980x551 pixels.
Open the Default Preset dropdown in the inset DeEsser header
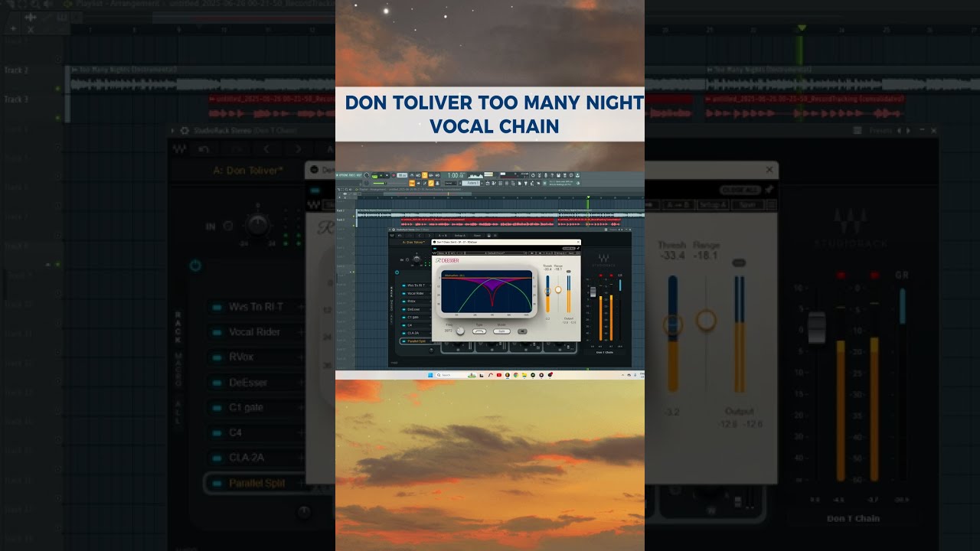pyautogui.click(x=496, y=253)
